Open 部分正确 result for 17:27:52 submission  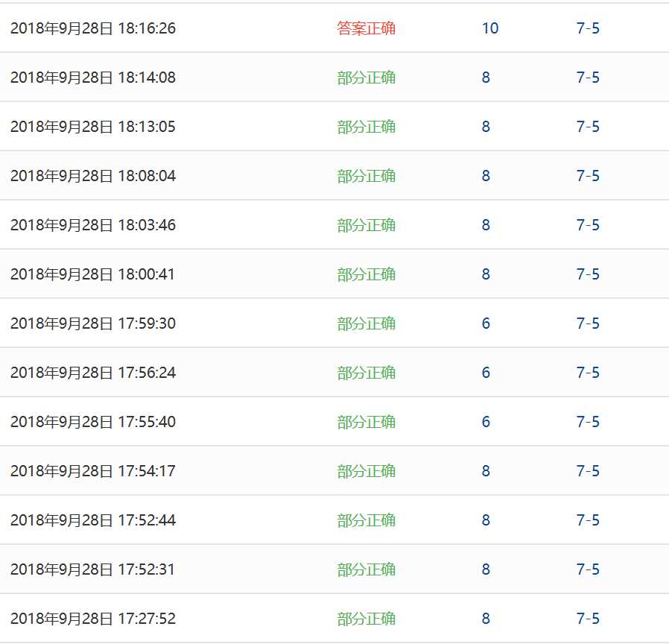pyautogui.click(x=366, y=619)
